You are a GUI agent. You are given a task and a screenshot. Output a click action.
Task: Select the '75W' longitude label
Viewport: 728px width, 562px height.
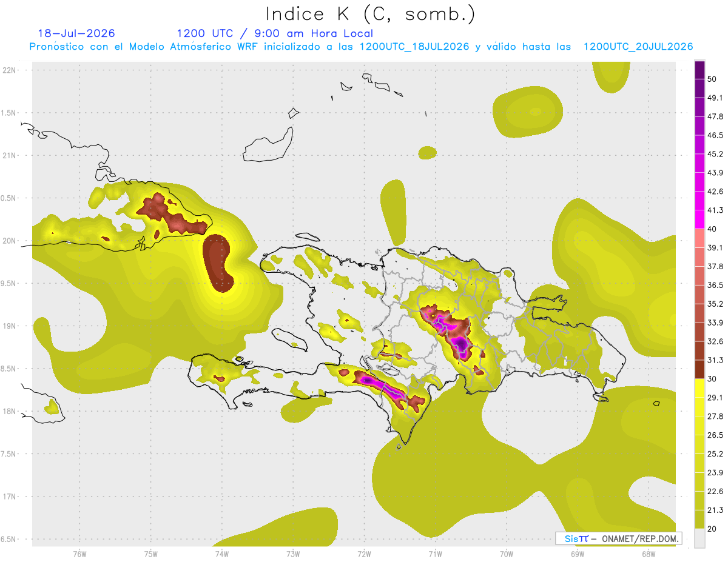pos(151,554)
